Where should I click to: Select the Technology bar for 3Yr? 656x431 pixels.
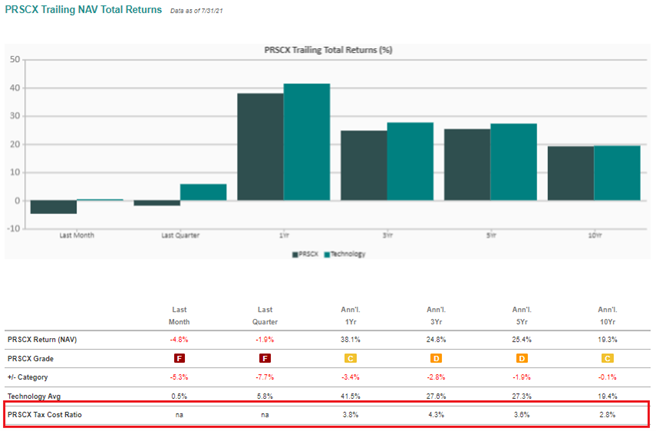click(410, 162)
